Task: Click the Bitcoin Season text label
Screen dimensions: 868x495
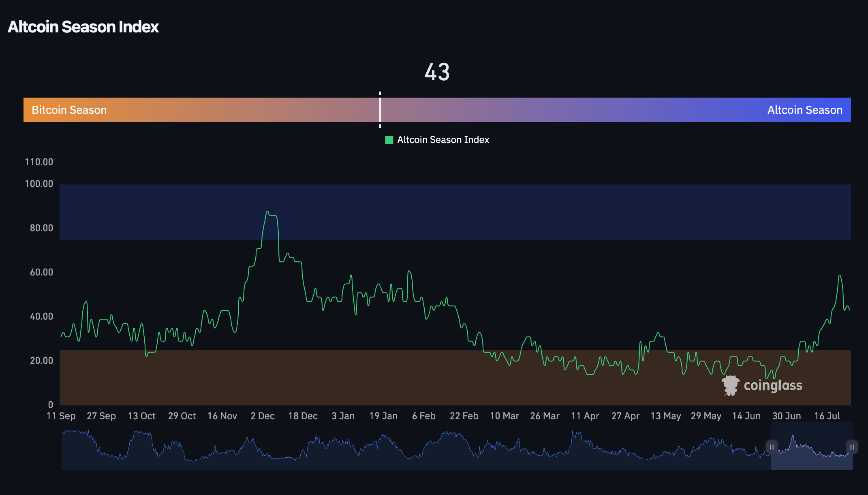Action: click(68, 109)
